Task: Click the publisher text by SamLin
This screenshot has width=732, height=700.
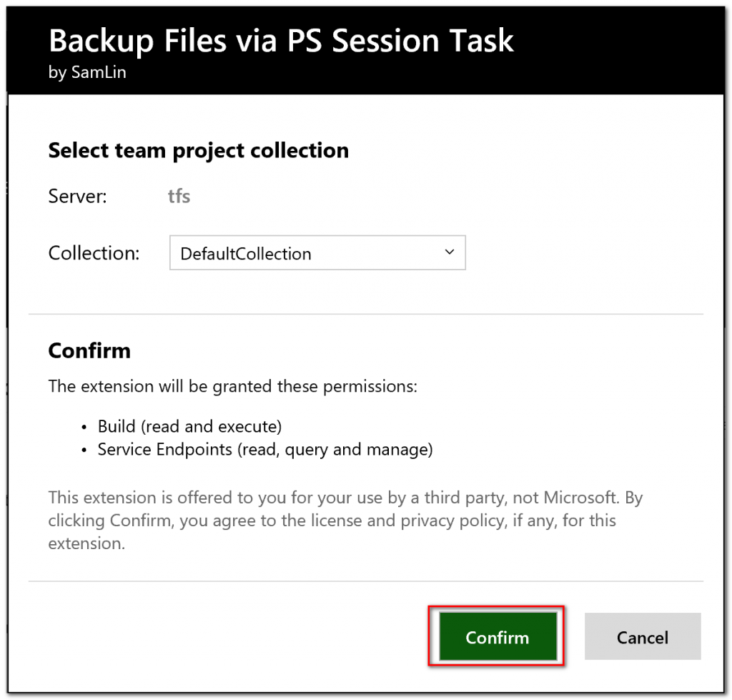Action: click(87, 73)
